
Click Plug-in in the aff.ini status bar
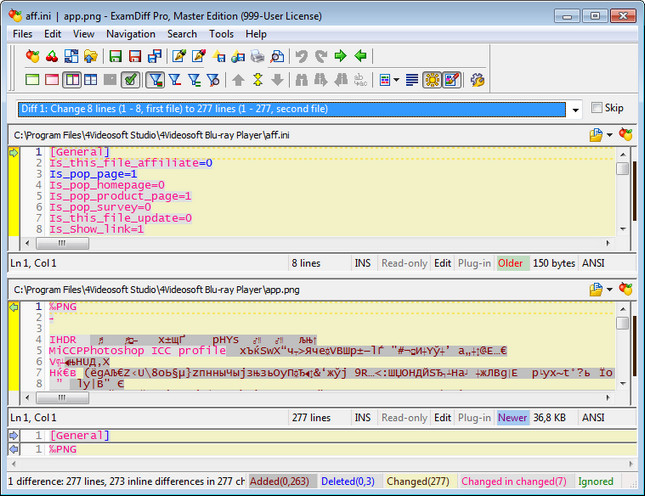coord(474,263)
